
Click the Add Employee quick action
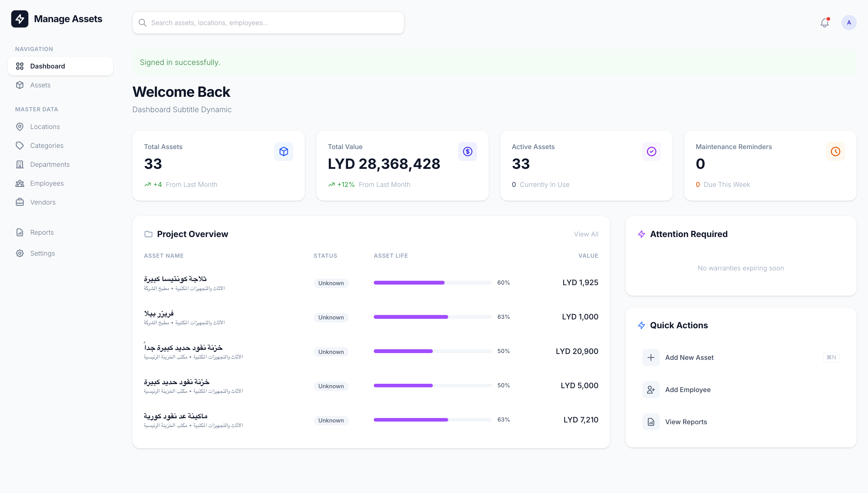click(688, 389)
